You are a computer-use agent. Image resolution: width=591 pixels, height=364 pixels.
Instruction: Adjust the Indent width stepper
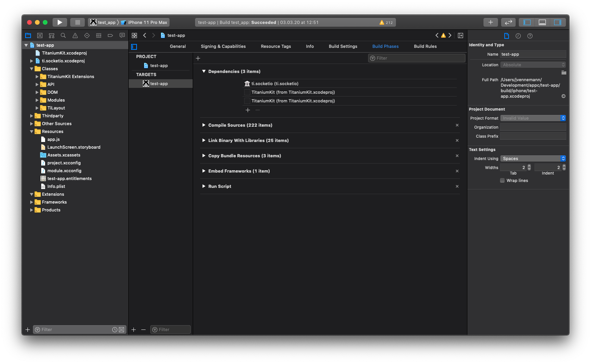[564, 167]
